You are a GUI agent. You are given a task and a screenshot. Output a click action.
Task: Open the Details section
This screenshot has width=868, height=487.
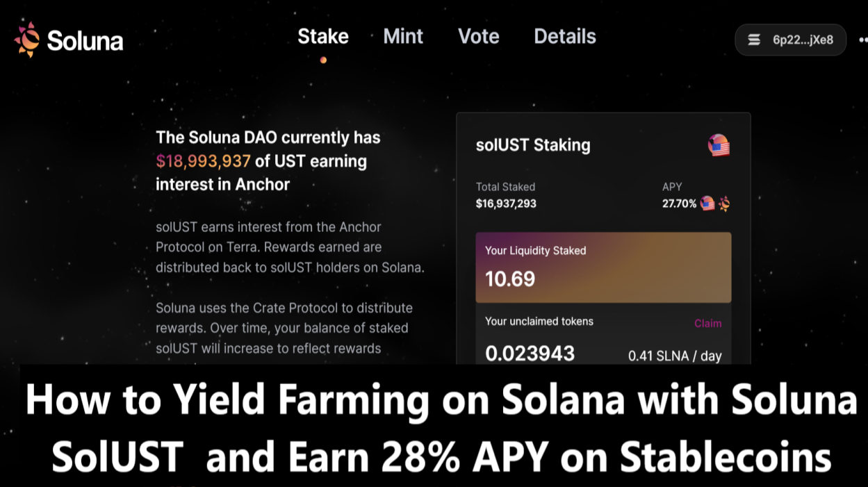click(x=564, y=36)
